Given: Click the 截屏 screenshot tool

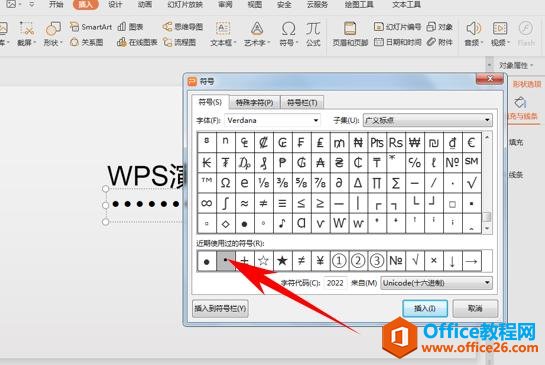Looking at the screenshot, I should pos(26,34).
